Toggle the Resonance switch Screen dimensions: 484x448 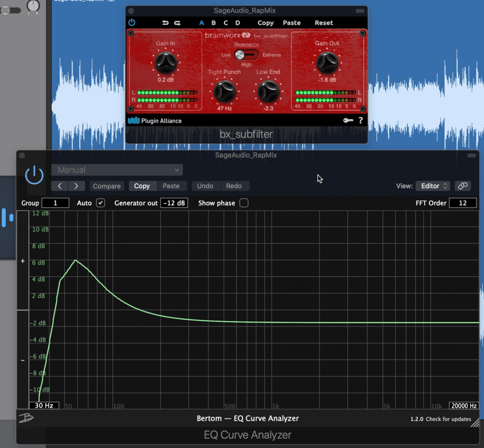point(246,55)
